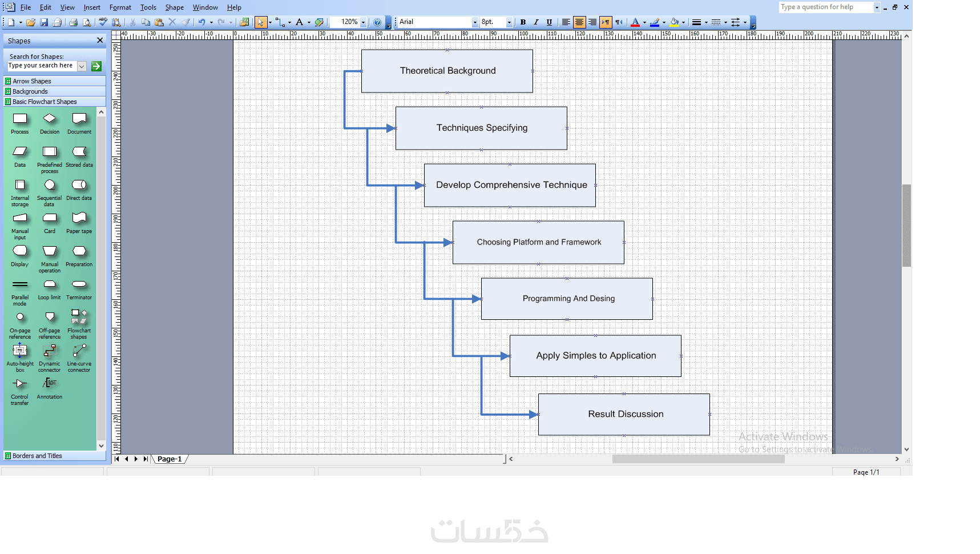Select the Connector tool in the toolbar
Image resolution: width=980 pixels, height=554 pixels.
(x=280, y=22)
